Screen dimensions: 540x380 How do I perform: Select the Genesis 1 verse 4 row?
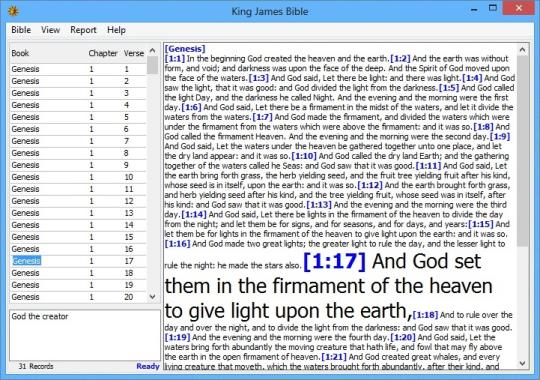tap(78, 105)
